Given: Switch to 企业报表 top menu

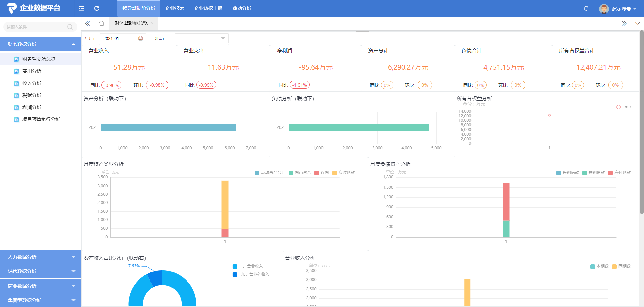Looking at the screenshot, I should coord(175,8).
